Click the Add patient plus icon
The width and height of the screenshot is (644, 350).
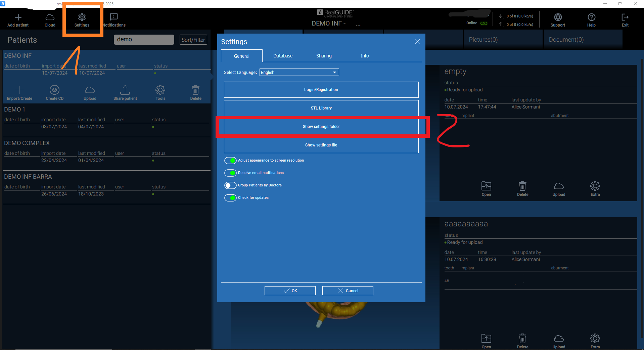18,17
